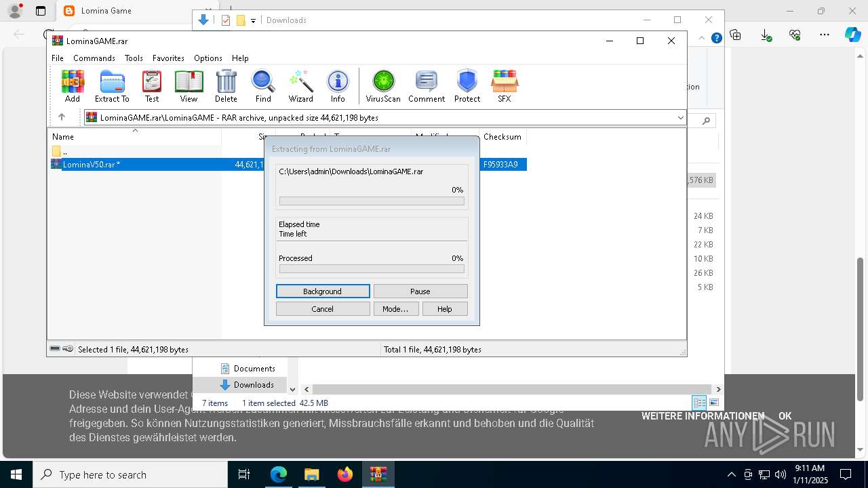Expand the archive path dropdown
Screen dimensions: 868x488
(680, 117)
